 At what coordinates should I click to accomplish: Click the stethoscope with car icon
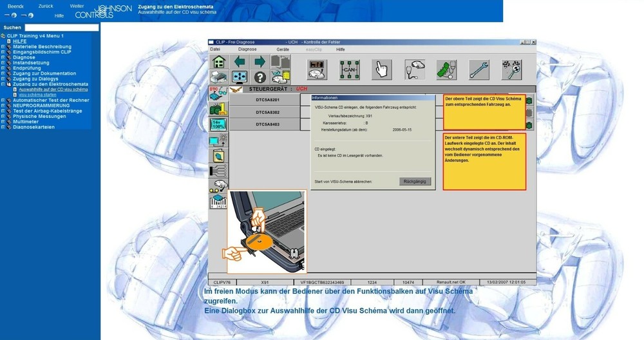414,70
